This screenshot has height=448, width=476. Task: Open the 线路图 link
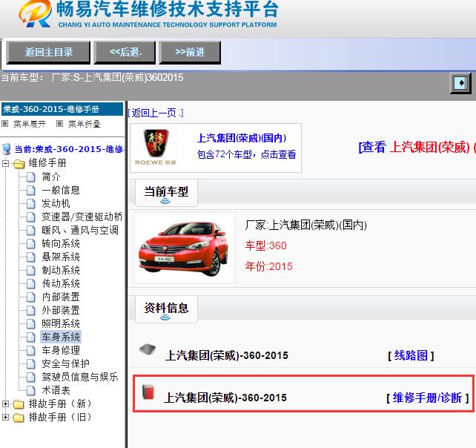(x=411, y=355)
